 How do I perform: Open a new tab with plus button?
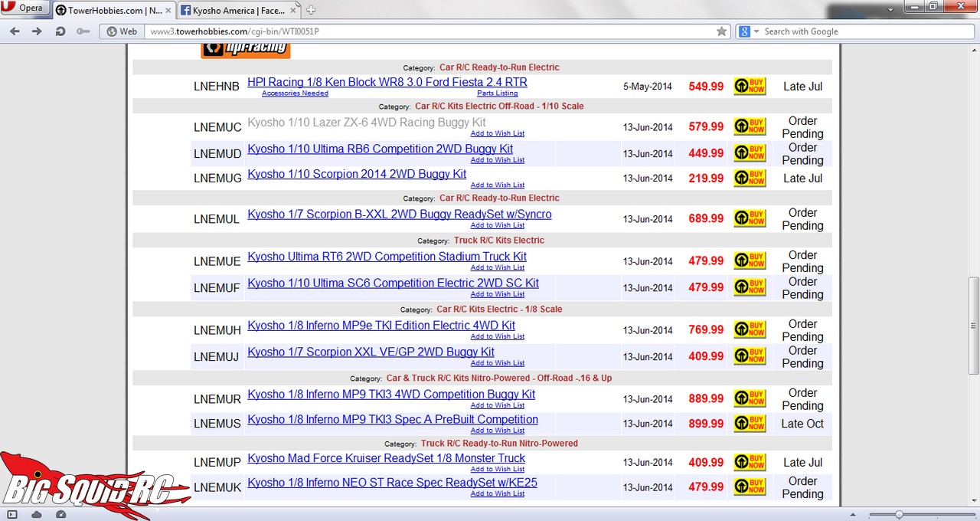click(x=311, y=11)
